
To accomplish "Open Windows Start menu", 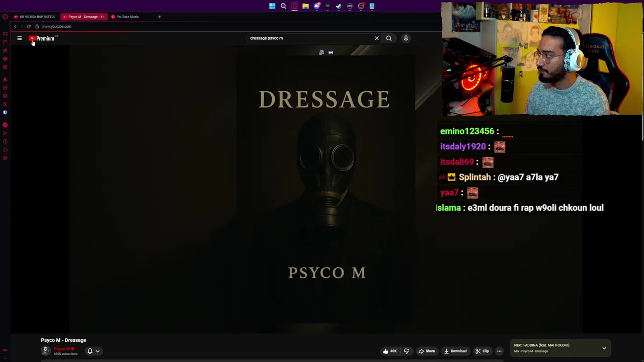I will coord(272,6).
